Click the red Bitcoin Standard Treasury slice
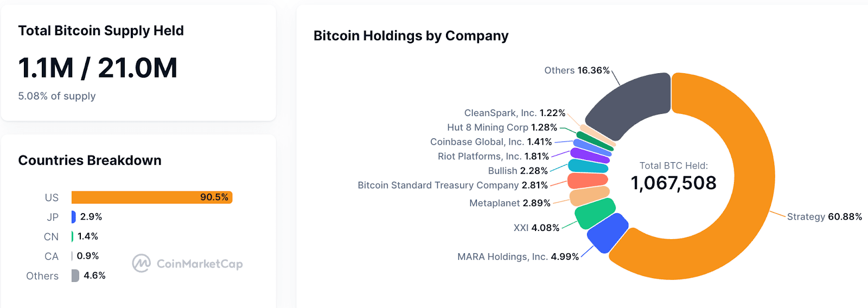This screenshot has height=308, width=868. 588,180
